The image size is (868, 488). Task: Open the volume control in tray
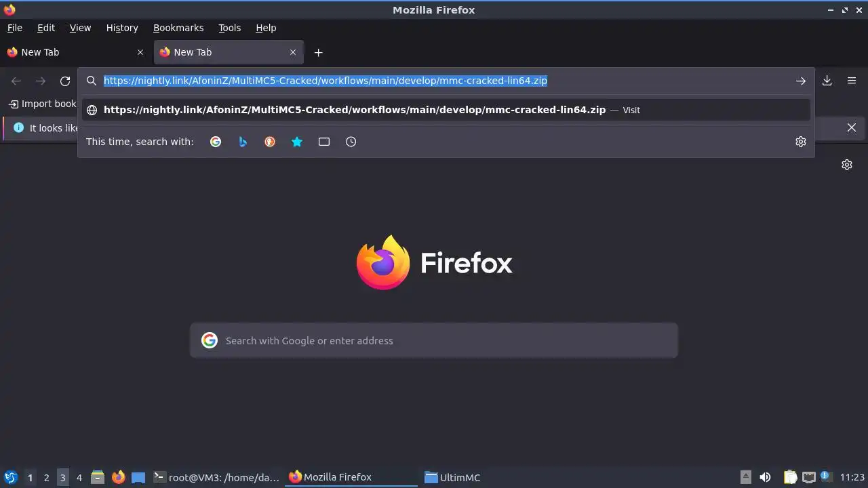click(x=765, y=477)
